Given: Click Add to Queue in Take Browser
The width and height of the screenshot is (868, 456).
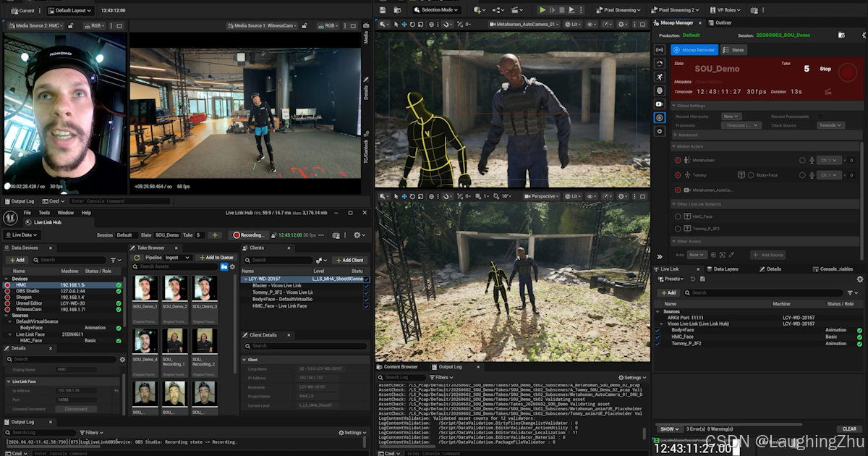Looking at the screenshot, I should click(x=216, y=258).
